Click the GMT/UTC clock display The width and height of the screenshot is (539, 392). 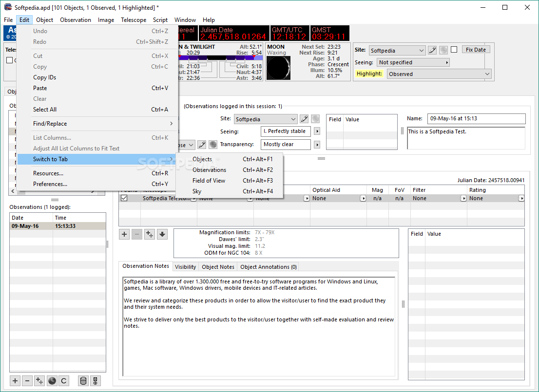[289, 33]
